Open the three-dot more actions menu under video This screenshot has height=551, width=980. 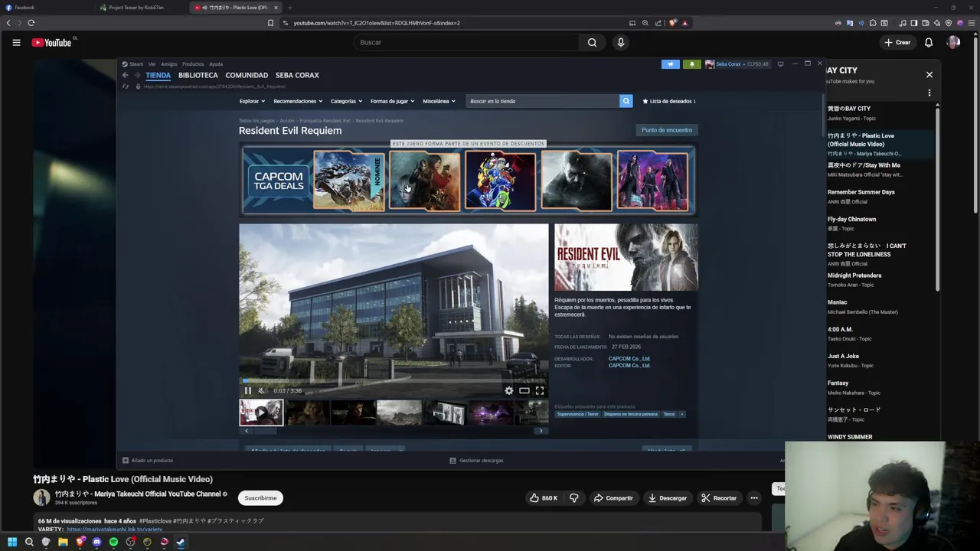(x=754, y=498)
